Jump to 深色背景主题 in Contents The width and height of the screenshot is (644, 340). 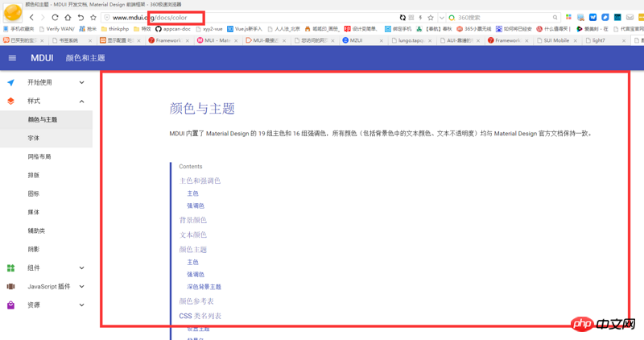tap(204, 287)
